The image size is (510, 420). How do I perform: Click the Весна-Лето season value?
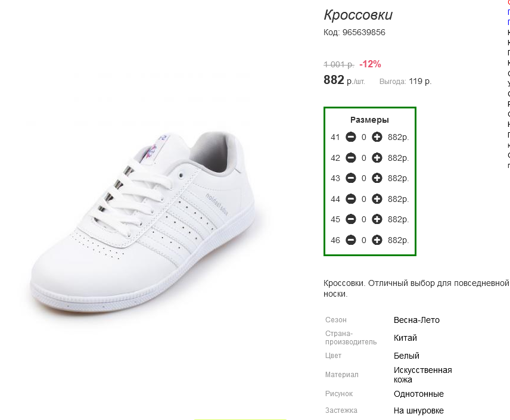[x=416, y=320]
